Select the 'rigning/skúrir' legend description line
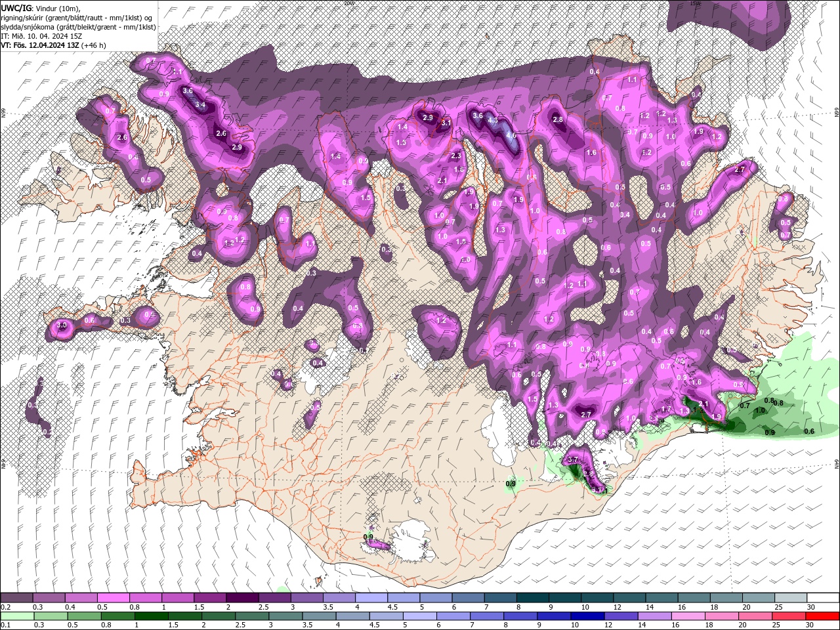The image size is (840, 630). click(77, 17)
